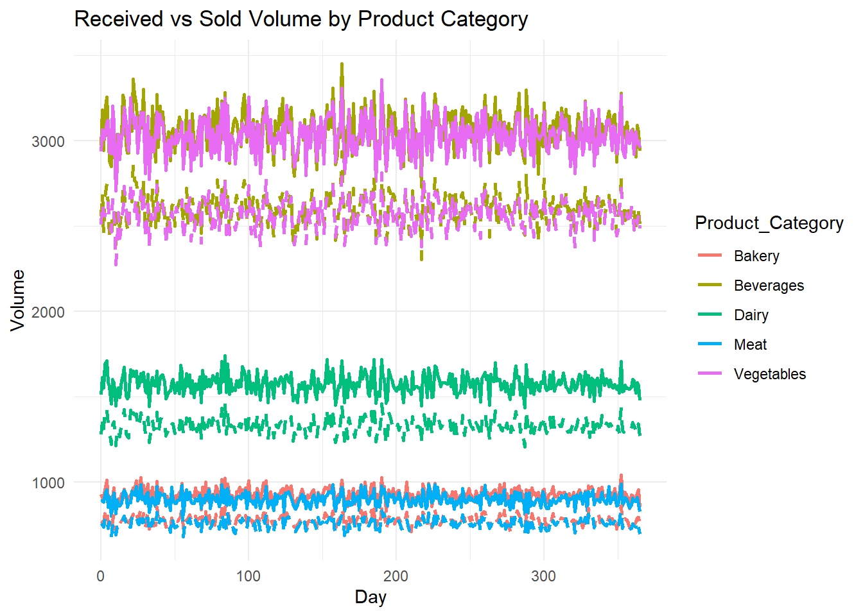The width and height of the screenshot is (863, 616).
Task: Click the 2000 y-axis tick label
Action: point(48,312)
